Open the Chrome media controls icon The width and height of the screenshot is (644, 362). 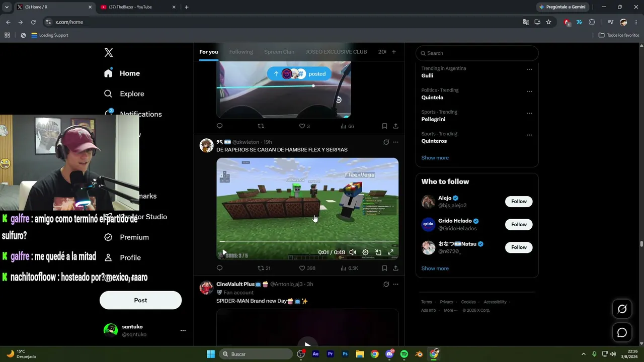[x=610, y=22]
